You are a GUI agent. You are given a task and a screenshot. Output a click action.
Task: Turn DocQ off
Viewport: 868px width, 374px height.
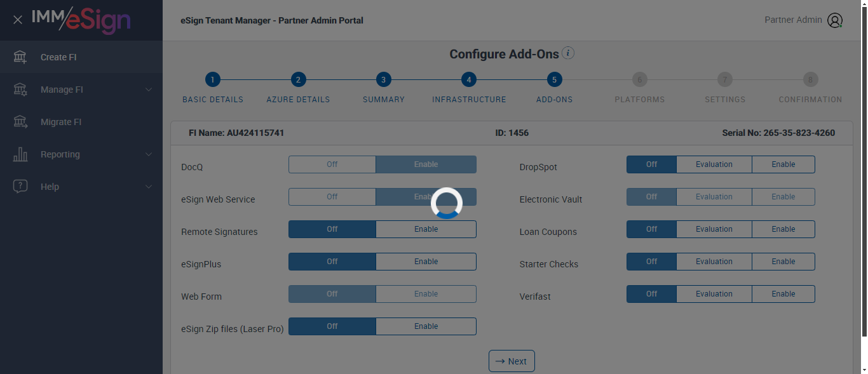pyautogui.click(x=332, y=164)
